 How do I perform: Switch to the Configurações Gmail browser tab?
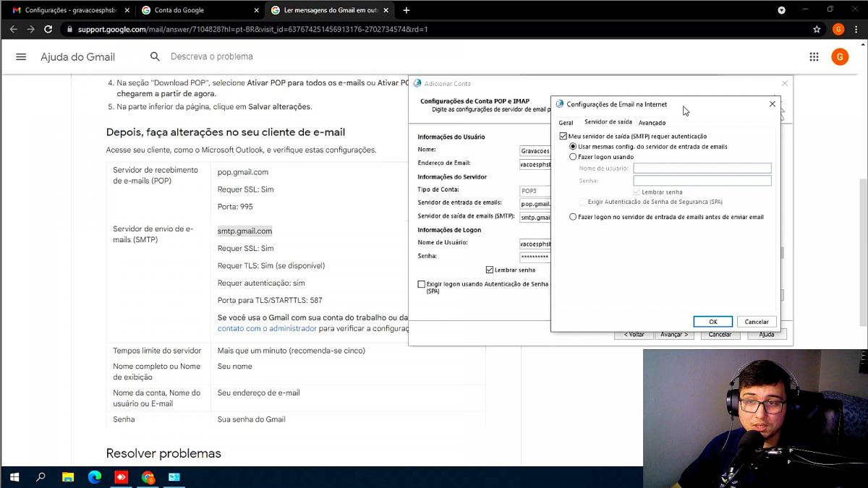69,10
